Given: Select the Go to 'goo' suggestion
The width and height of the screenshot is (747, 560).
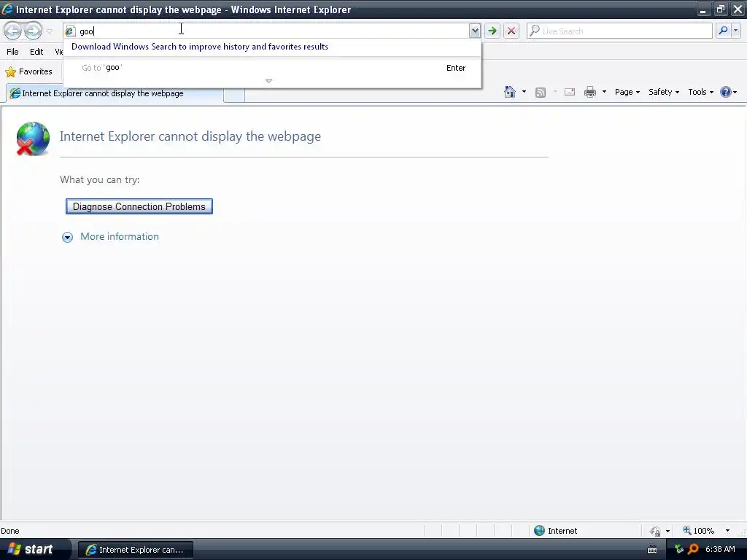Looking at the screenshot, I should [273, 68].
